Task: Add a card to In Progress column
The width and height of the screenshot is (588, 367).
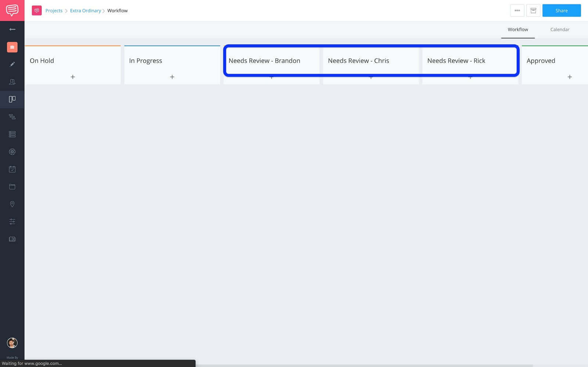Action: pos(172,77)
